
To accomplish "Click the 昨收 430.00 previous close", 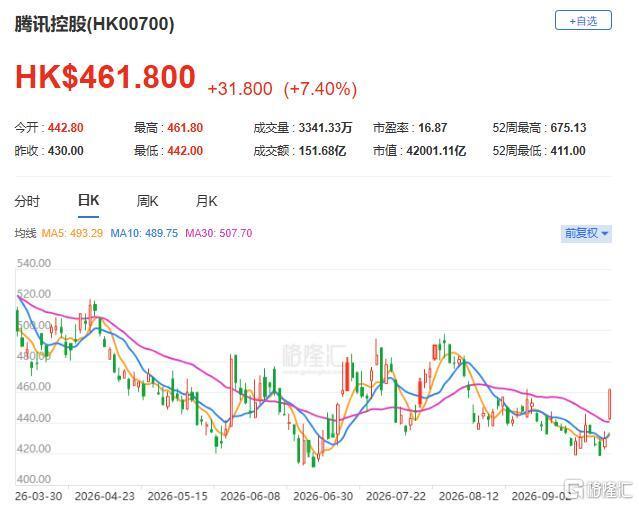I will [x=49, y=151].
